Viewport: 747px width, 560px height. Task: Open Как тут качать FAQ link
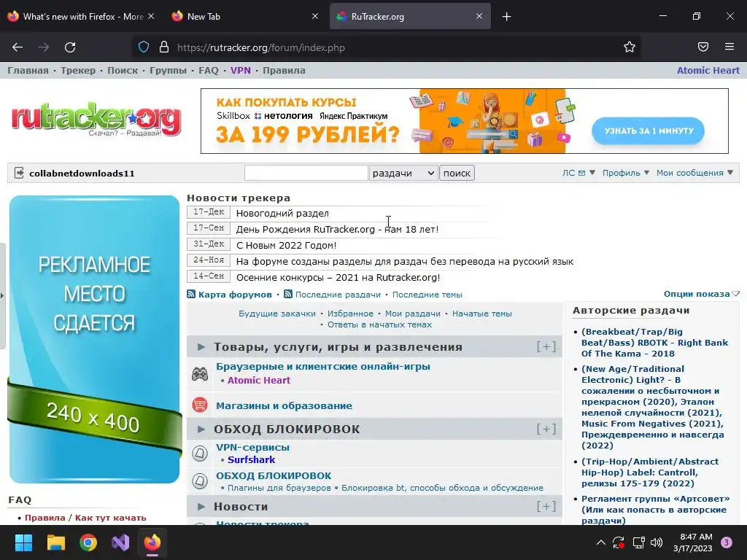pyautogui.click(x=111, y=518)
